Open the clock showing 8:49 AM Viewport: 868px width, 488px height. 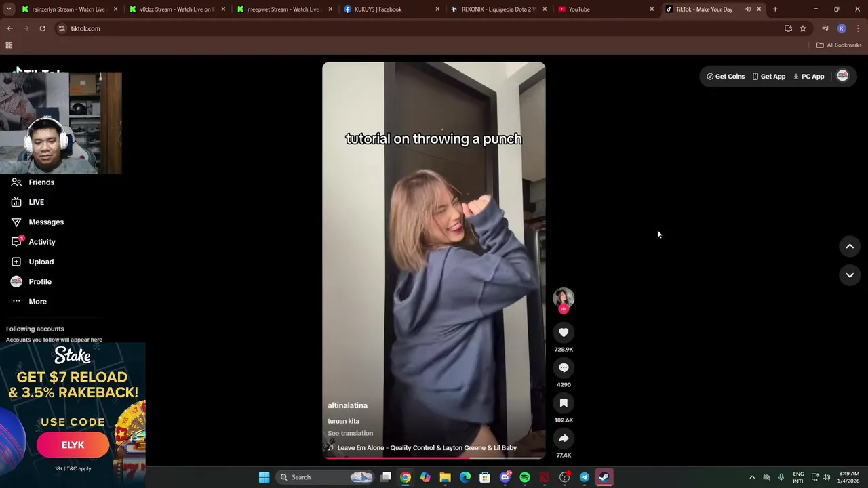pyautogui.click(x=849, y=477)
